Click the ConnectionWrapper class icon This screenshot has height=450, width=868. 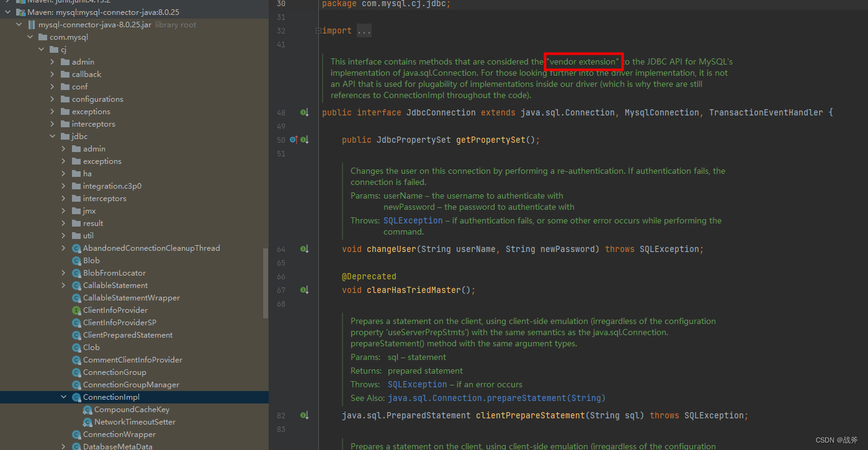point(77,434)
